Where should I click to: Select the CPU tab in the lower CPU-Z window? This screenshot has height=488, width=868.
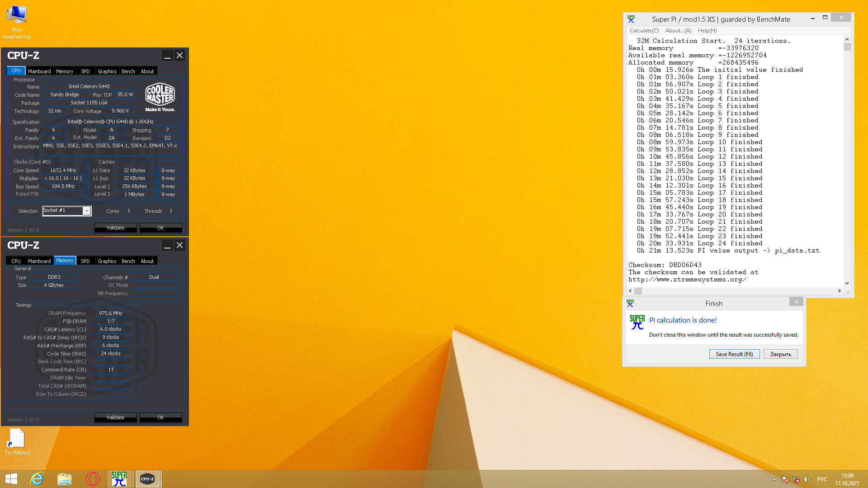16,261
